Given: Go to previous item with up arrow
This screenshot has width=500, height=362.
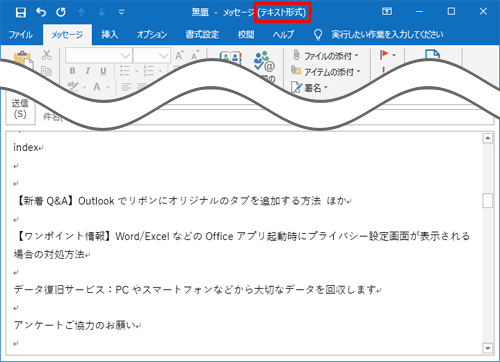Looking at the screenshot, I should (81, 13).
